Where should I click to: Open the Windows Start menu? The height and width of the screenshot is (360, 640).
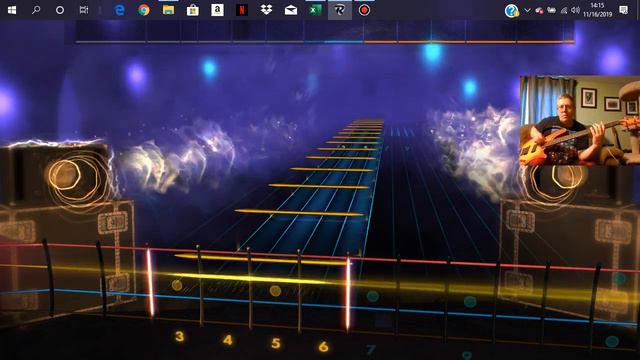pos(12,10)
